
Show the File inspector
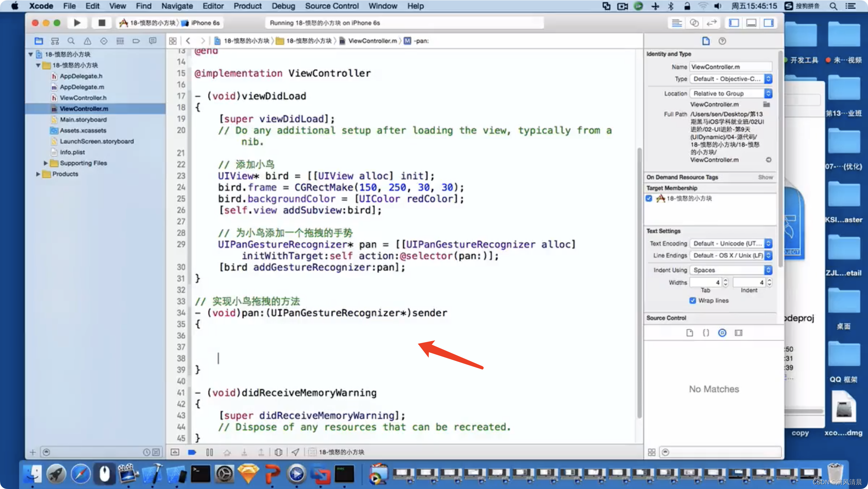pyautogui.click(x=706, y=41)
